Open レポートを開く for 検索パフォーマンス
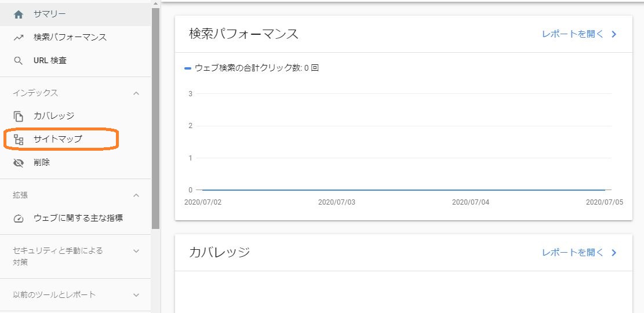Image resolution: width=644 pixels, height=313 pixels. pyautogui.click(x=573, y=34)
